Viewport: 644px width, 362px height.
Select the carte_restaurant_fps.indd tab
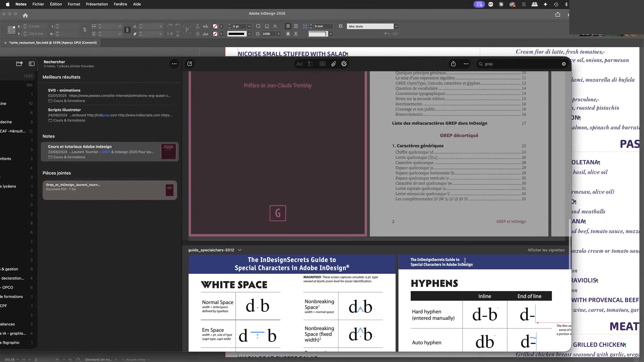pyautogui.click(x=53, y=43)
